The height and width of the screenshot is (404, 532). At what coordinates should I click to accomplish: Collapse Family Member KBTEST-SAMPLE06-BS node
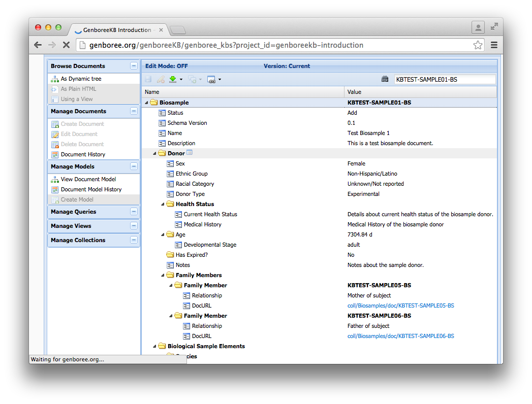point(171,316)
